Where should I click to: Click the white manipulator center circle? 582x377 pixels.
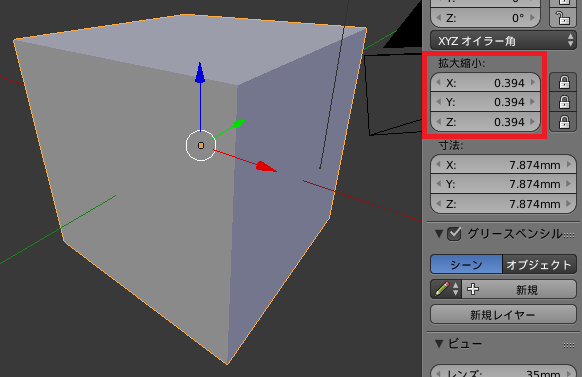pyautogui.click(x=201, y=145)
